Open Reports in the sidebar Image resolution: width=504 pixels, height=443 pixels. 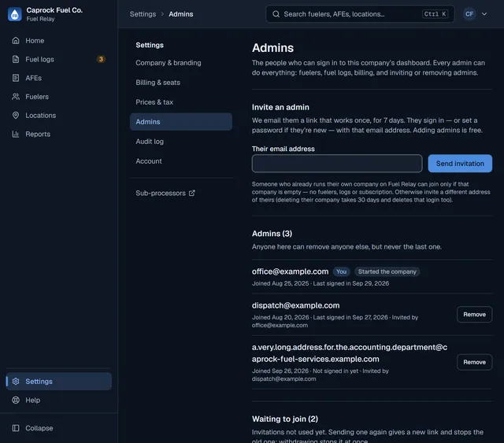59,134
